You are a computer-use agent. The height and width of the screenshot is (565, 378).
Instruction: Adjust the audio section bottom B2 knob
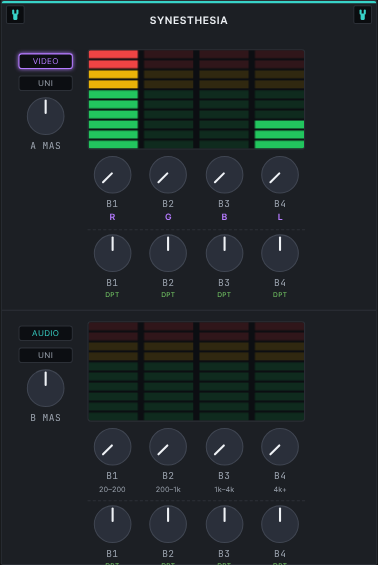(168, 524)
